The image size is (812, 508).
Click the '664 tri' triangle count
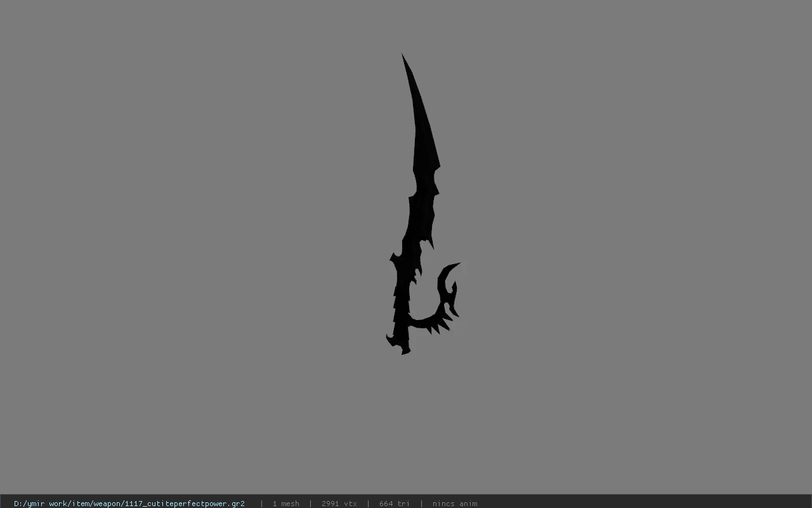(x=395, y=504)
